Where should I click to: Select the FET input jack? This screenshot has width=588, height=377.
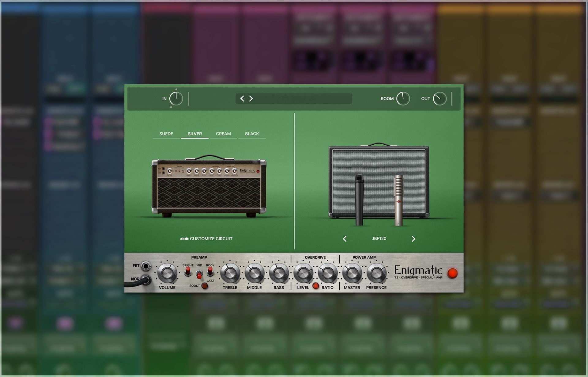coord(146,266)
